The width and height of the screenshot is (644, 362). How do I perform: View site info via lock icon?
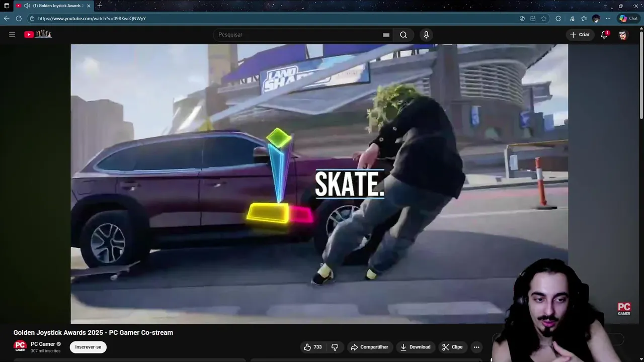(x=32, y=19)
